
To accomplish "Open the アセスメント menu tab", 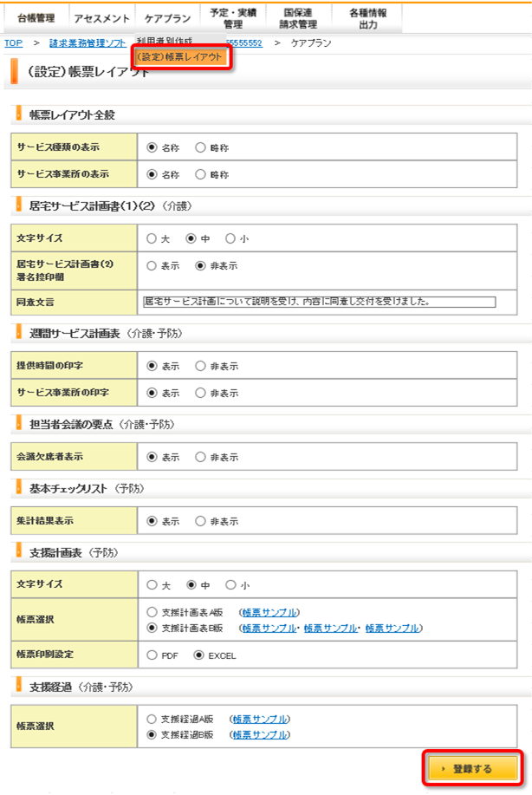I will point(102,18).
